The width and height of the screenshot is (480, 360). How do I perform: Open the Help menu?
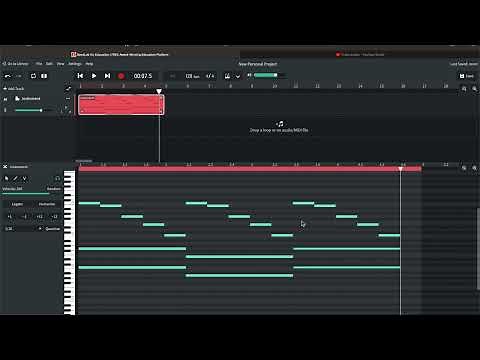pyautogui.click(x=89, y=63)
